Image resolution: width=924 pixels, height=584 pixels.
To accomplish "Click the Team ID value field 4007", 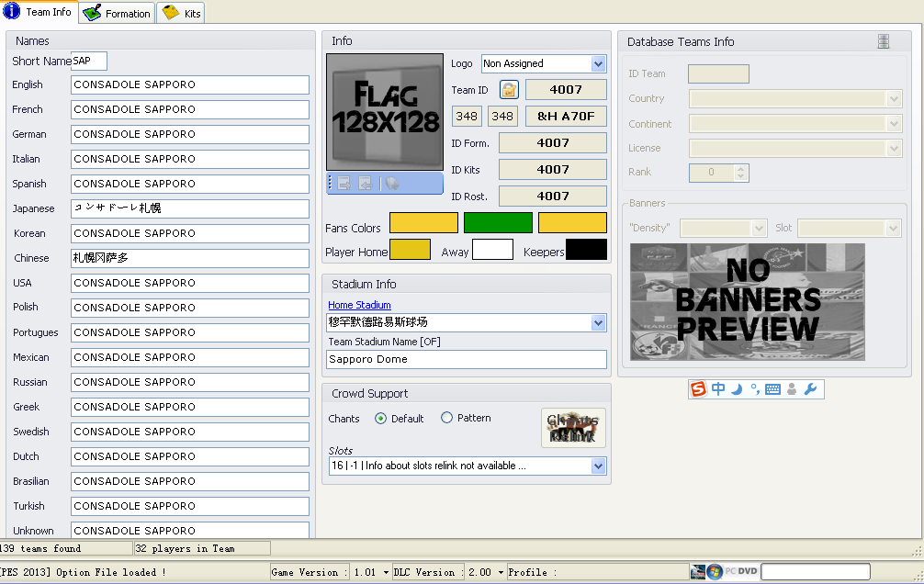I will pyautogui.click(x=566, y=90).
